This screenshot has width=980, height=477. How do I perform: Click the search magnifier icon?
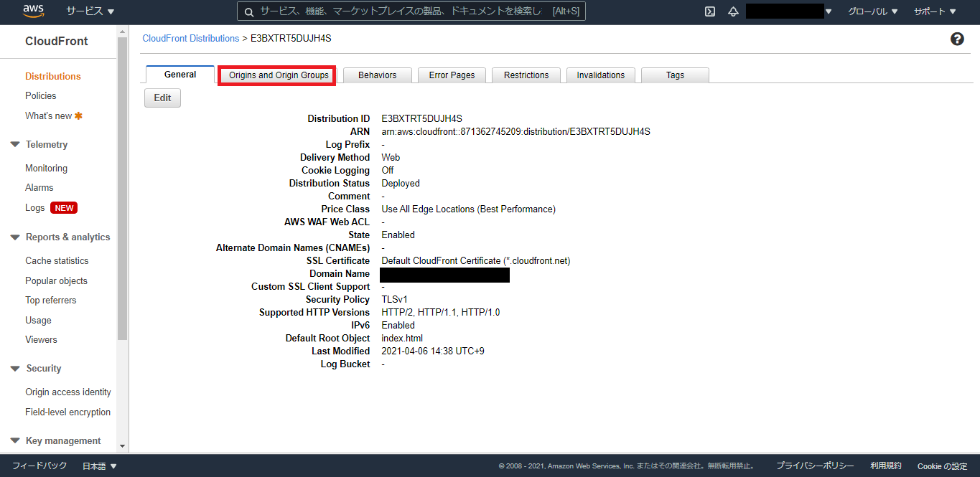click(x=248, y=11)
